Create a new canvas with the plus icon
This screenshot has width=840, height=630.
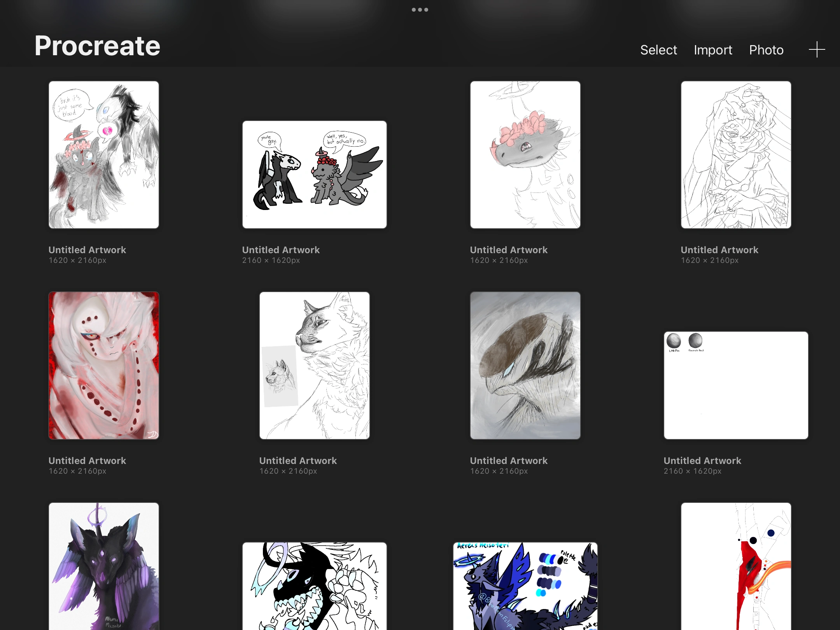817,49
